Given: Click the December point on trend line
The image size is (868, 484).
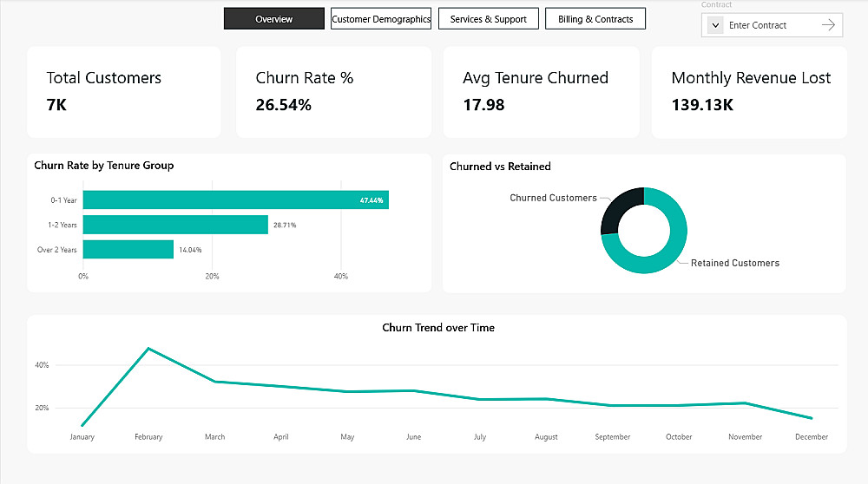Looking at the screenshot, I should tap(812, 418).
